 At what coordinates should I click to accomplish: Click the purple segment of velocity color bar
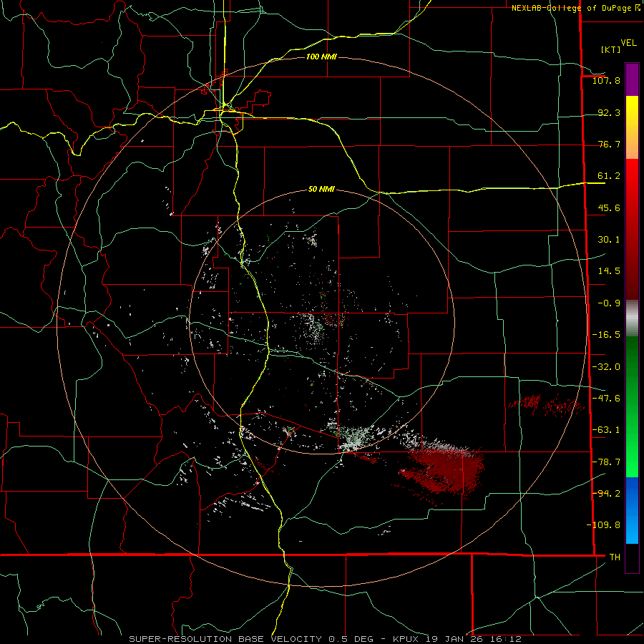point(632,79)
